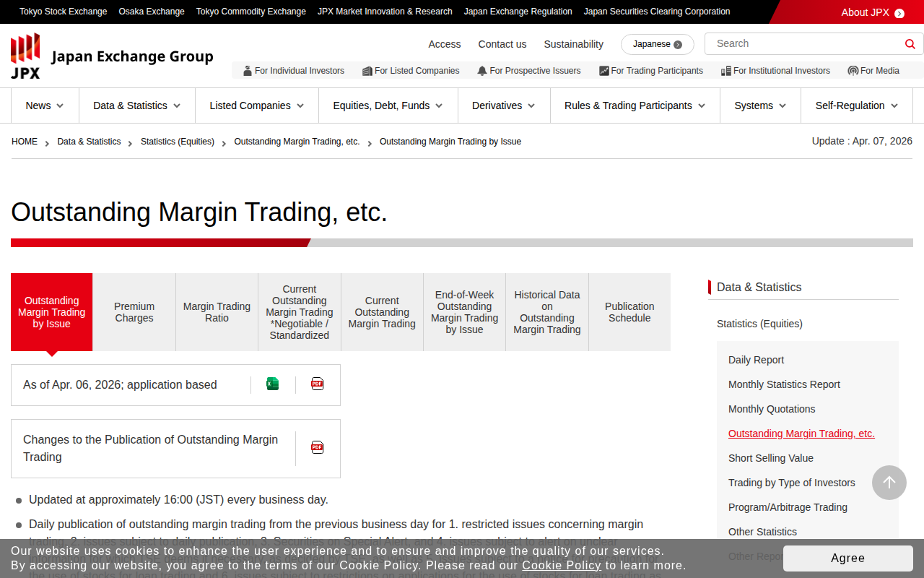Screen dimensions: 924x578
Task: Click 'Updated at approximately 16:00 (JST)' note
Action: (x=178, y=500)
